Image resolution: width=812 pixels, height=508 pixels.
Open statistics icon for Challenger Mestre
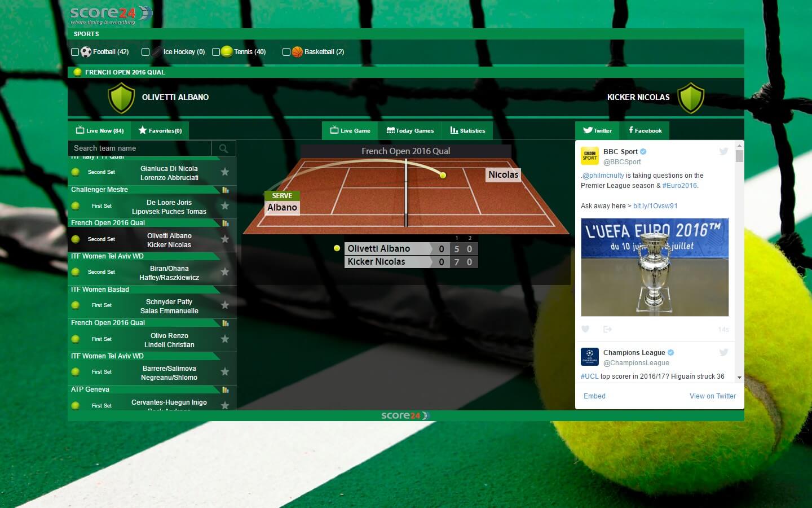click(226, 190)
